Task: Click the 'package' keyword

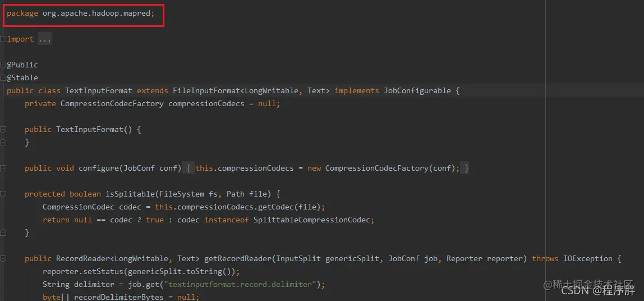Action: click(x=22, y=13)
